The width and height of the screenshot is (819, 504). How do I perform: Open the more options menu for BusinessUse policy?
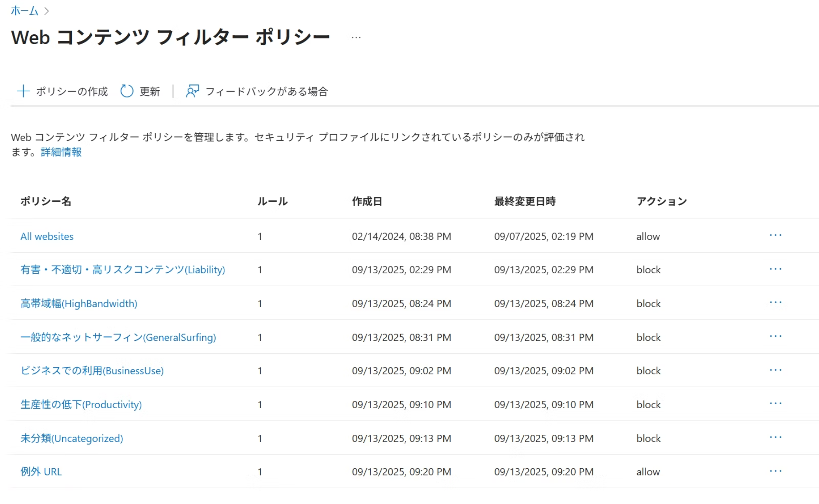click(x=775, y=370)
